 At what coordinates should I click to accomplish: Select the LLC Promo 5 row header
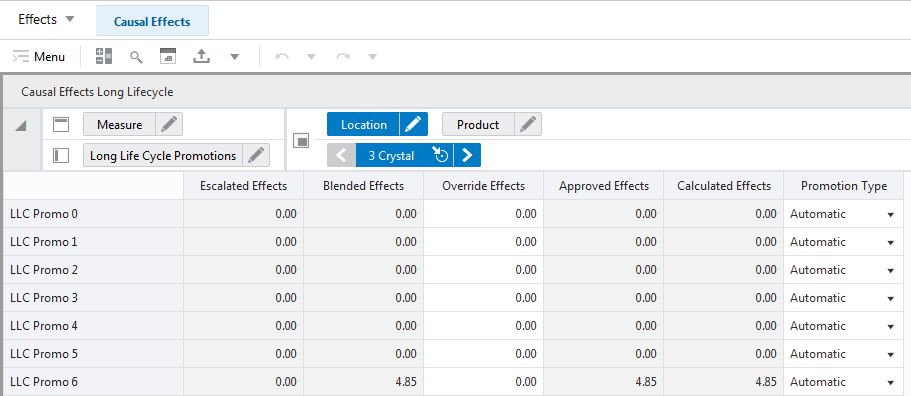tap(93, 353)
